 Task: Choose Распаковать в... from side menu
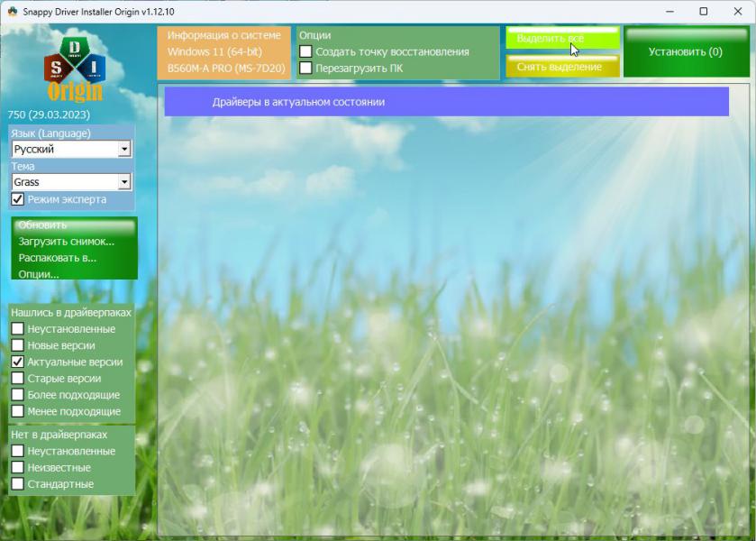coord(57,258)
